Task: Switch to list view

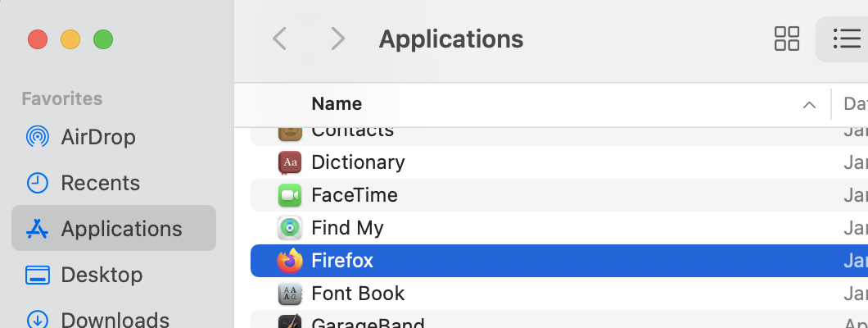Action: click(847, 39)
